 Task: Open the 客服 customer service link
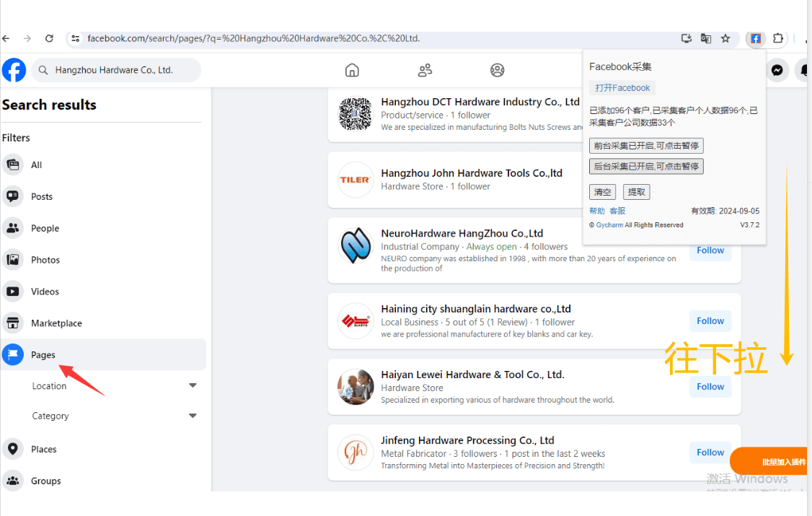point(617,211)
